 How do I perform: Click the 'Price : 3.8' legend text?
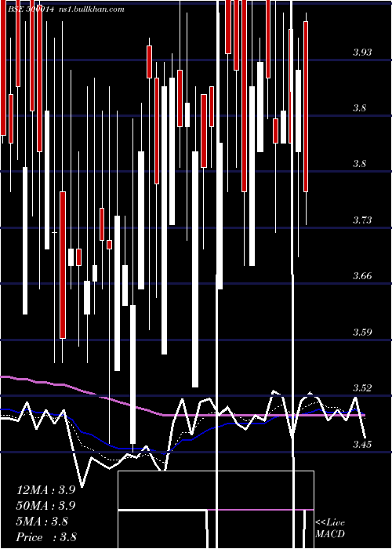tap(46, 537)
